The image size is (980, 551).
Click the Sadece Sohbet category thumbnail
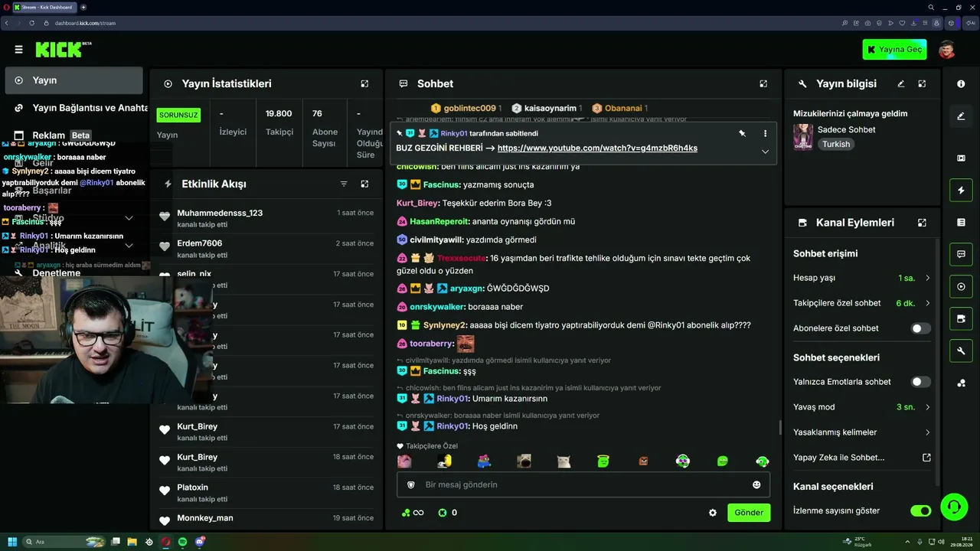[803, 137]
